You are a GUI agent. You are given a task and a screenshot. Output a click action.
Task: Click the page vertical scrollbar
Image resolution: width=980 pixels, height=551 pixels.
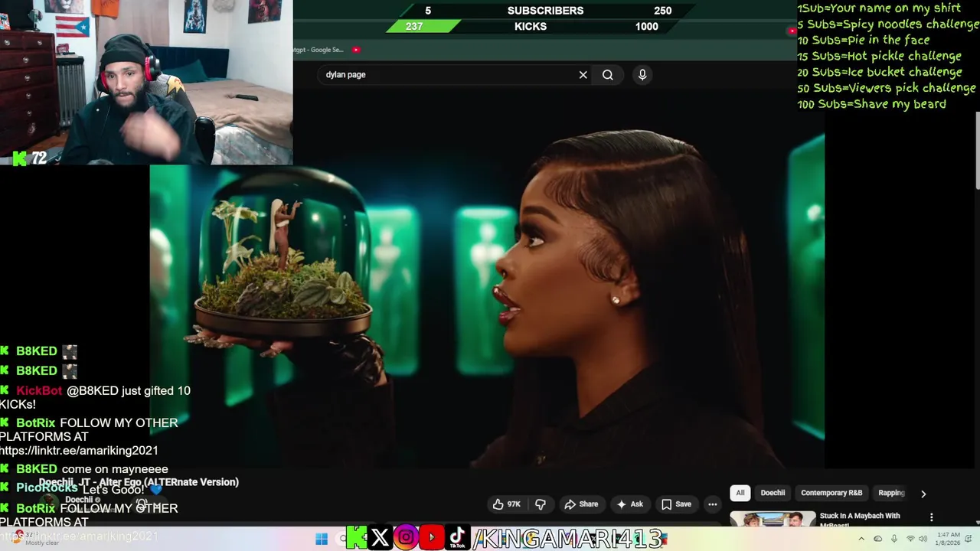977,149
